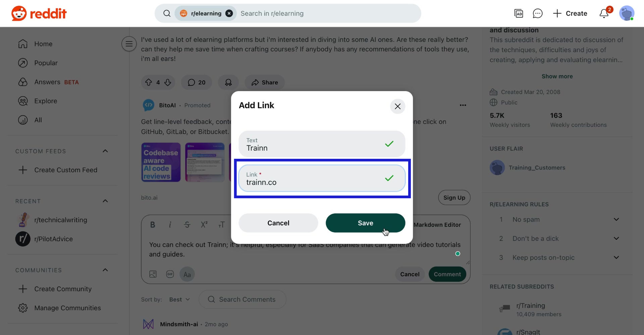Screen dimensions: 644x335
Task: Add a GIF to the comment
Action: [170, 274]
